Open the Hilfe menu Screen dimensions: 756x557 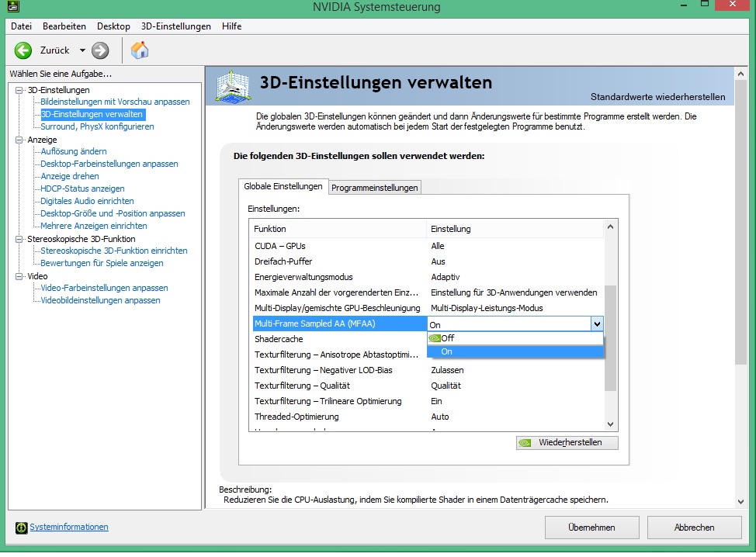[231, 26]
